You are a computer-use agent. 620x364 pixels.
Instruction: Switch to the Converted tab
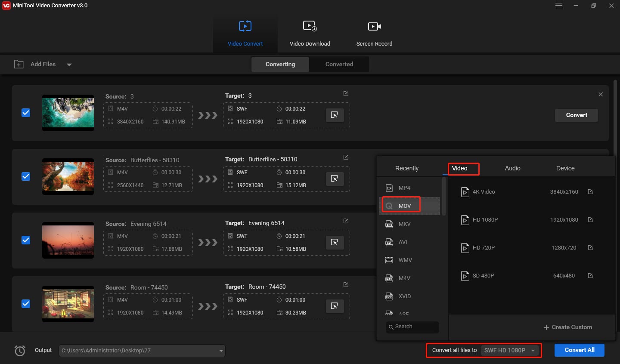(339, 64)
